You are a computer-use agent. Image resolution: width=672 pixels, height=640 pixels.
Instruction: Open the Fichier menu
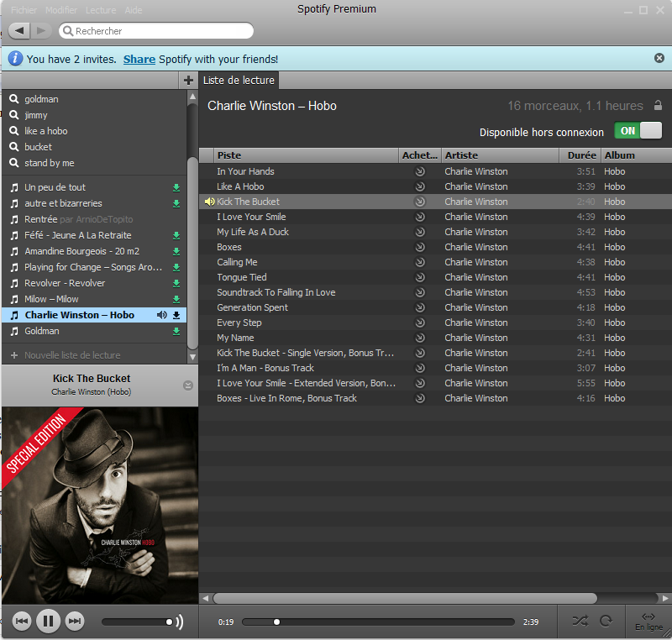coord(24,10)
